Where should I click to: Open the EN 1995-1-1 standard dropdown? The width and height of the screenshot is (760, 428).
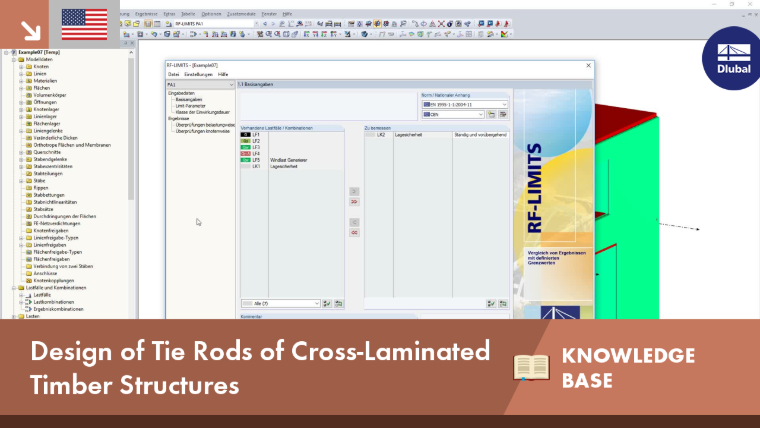click(x=465, y=104)
